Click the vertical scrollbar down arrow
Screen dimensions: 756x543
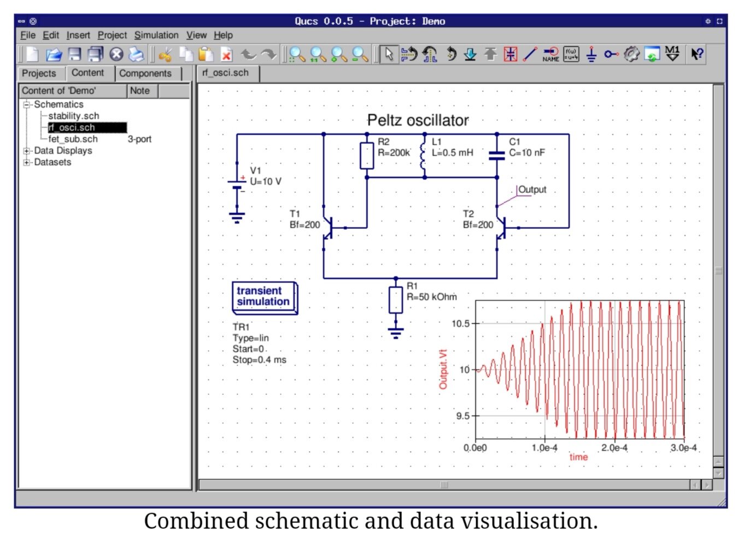click(x=718, y=473)
